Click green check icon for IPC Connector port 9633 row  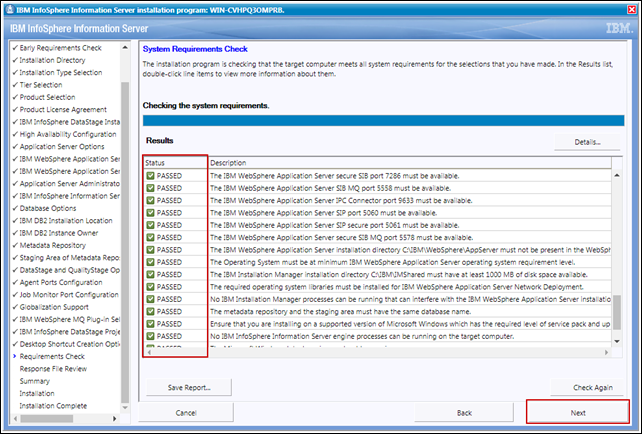tap(150, 200)
